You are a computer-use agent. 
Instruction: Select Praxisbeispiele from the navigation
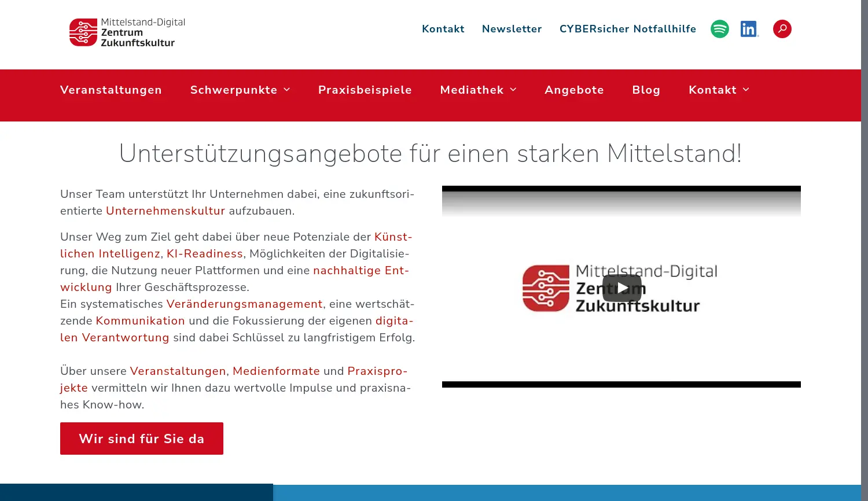[365, 90]
